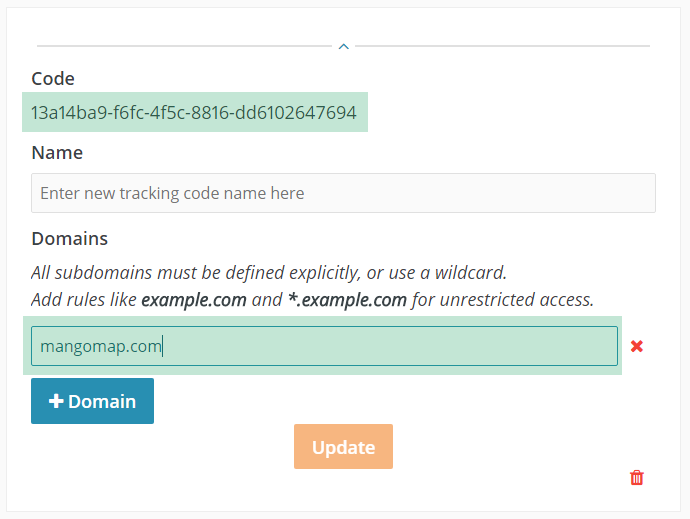Add a new domain with the Domain button
The width and height of the screenshot is (690, 519).
(x=92, y=401)
